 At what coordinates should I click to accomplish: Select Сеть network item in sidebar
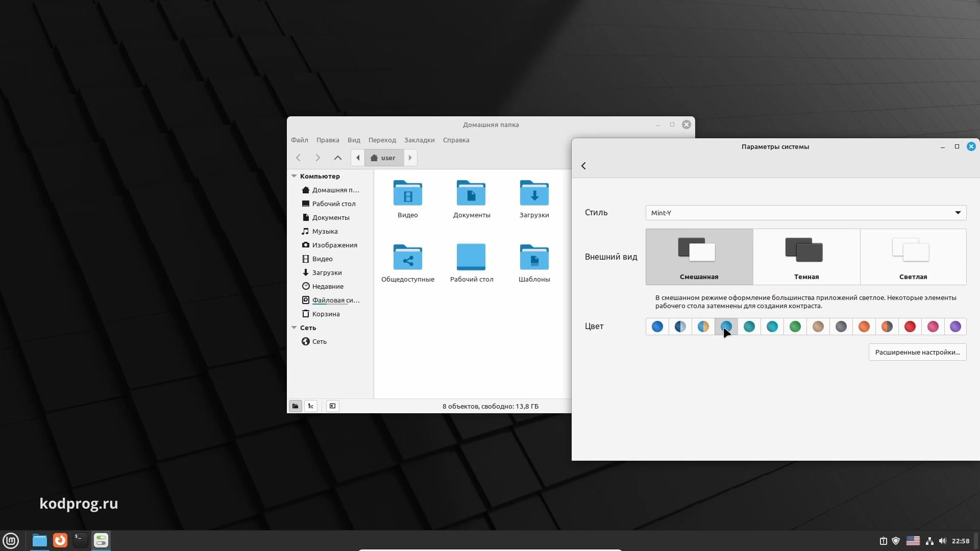[x=330, y=341]
